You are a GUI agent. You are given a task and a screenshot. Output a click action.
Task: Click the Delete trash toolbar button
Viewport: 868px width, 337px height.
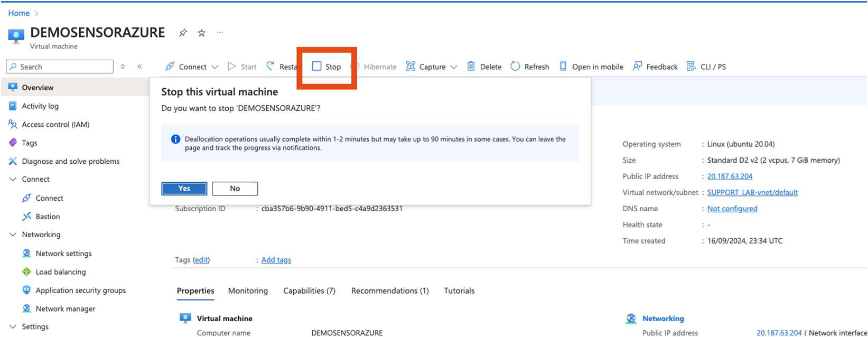click(484, 67)
